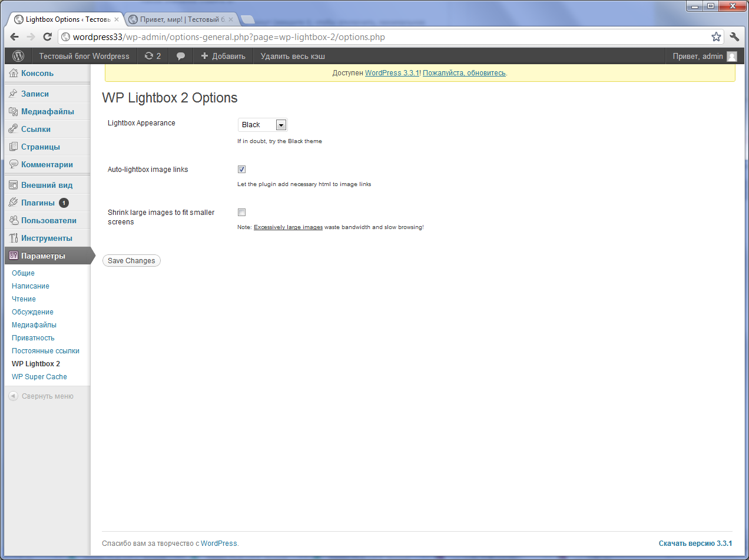
Task: Click the Инструменты tools icon
Action: (x=14, y=238)
